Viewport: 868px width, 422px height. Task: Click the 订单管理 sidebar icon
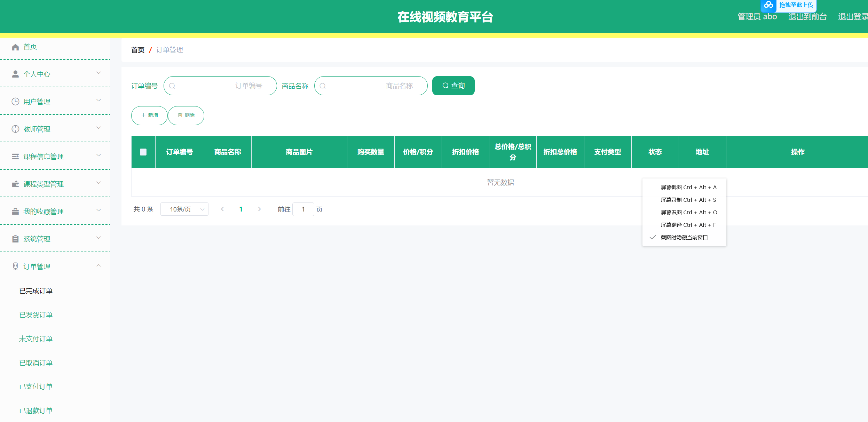point(16,266)
